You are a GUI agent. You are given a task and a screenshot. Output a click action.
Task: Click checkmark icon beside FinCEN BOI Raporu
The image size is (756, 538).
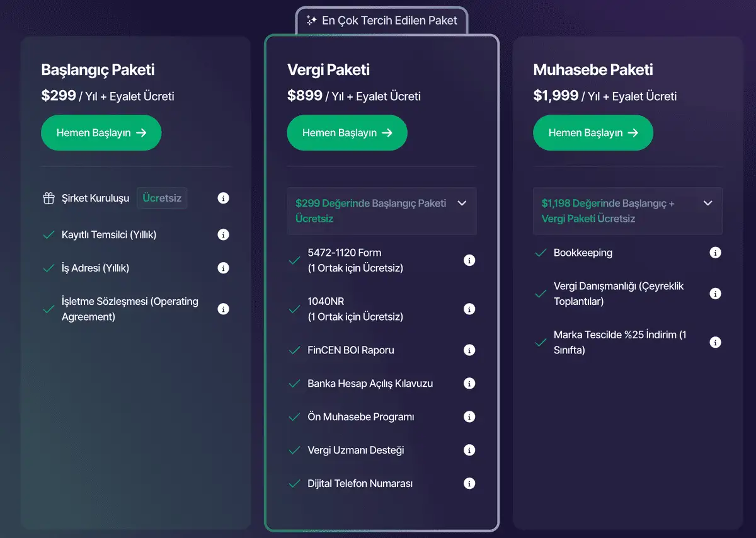pyautogui.click(x=294, y=350)
